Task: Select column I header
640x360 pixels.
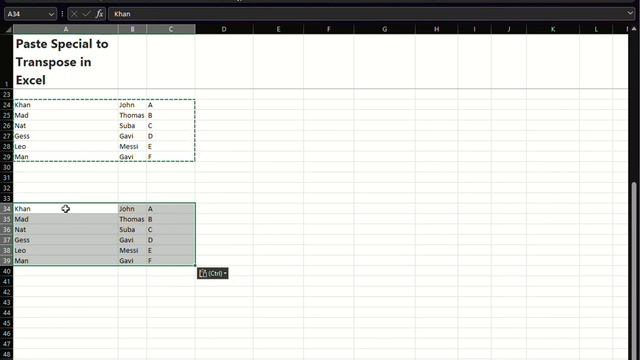Action: (474, 29)
